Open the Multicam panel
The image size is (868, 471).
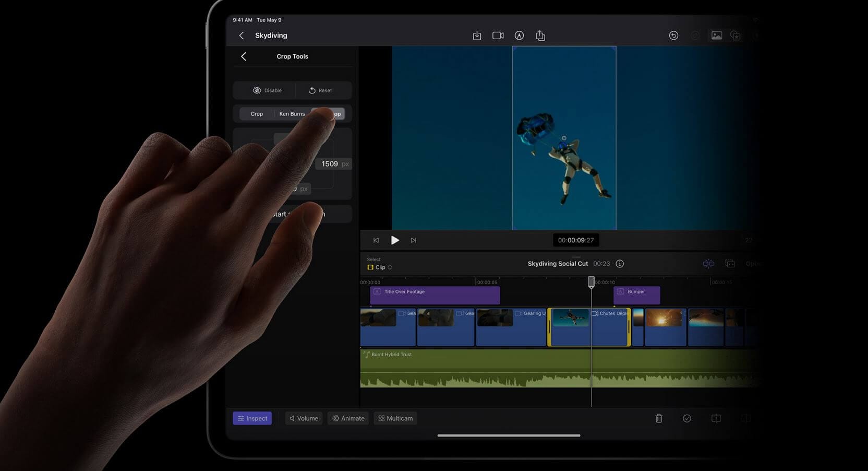tap(395, 418)
